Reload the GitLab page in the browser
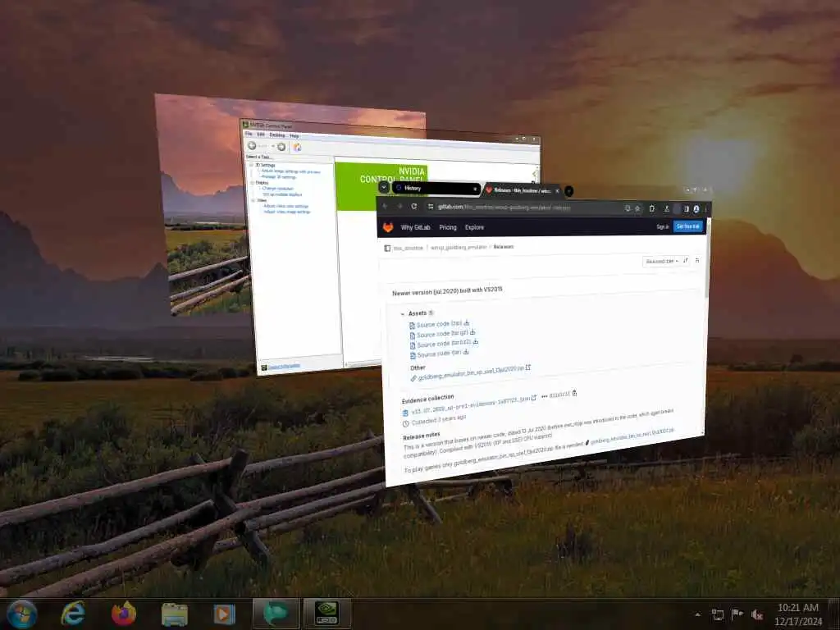840x630 pixels. click(414, 206)
